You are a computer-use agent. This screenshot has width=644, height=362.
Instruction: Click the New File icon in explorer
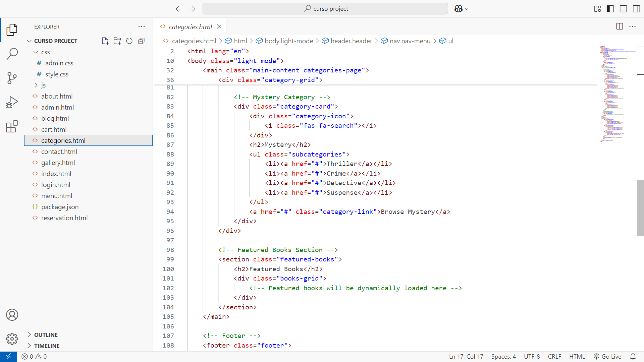105,41
